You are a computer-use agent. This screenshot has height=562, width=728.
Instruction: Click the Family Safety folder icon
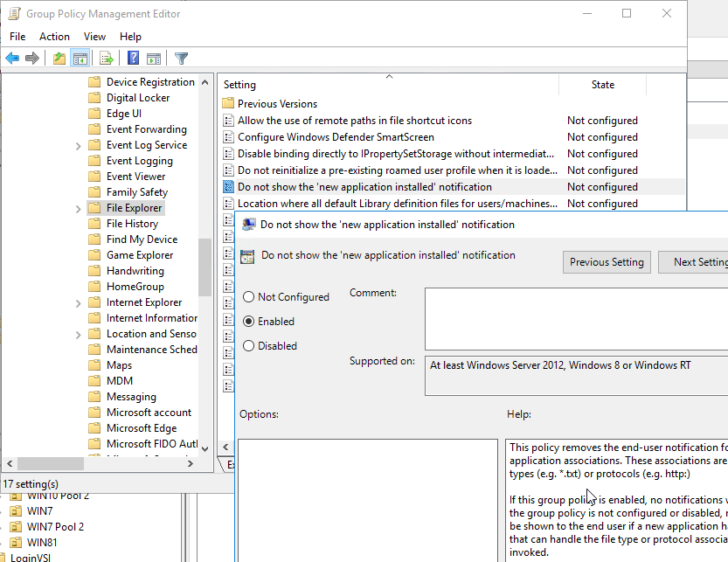[x=94, y=192]
